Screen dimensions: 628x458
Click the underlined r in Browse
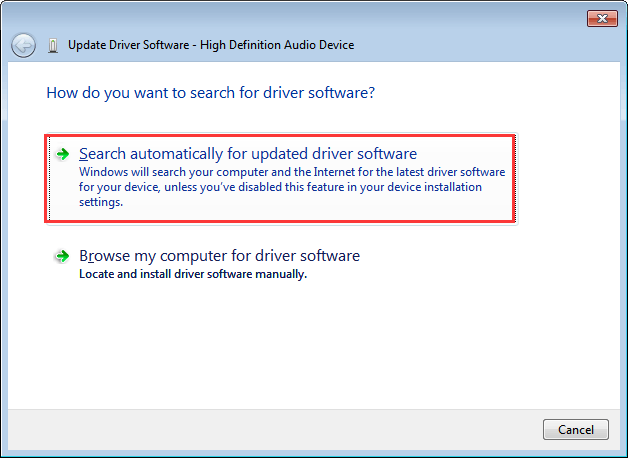94,256
